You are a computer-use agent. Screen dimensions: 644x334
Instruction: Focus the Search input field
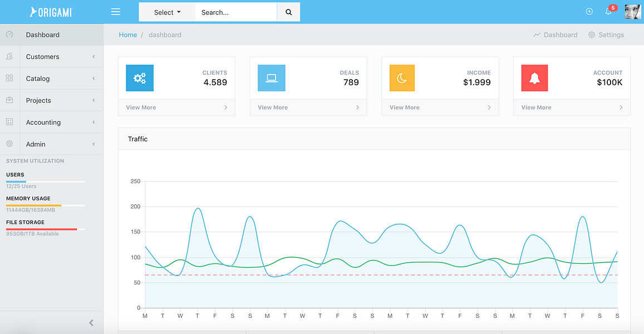coord(236,12)
